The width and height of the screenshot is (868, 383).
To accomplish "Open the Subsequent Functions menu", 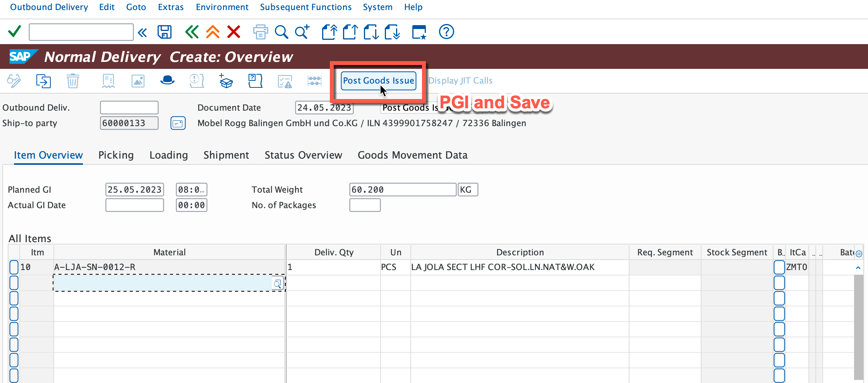I will coord(305,7).
